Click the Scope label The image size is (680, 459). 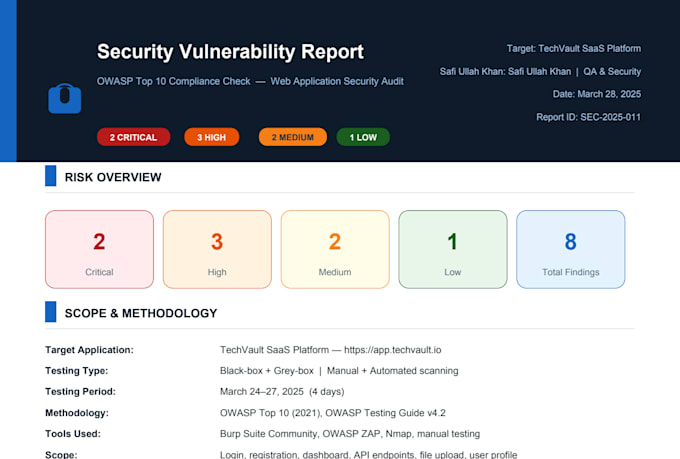61,454
